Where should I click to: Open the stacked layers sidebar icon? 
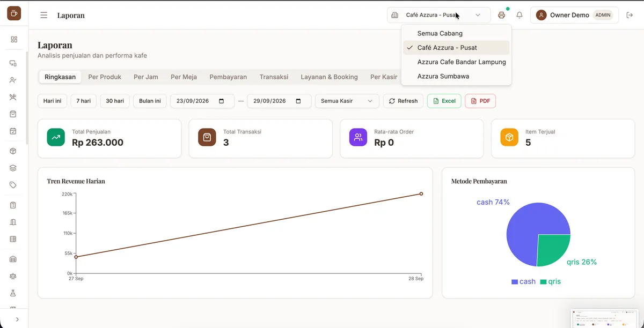click(13, 168)
